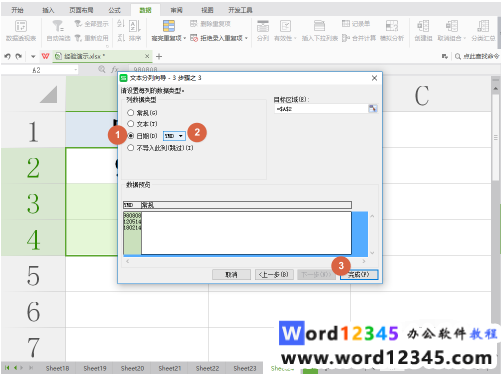The width and height of the screenshot is (502, 374).
Task: Click the undo arrow in quick access bar
Action: [7, 56]
